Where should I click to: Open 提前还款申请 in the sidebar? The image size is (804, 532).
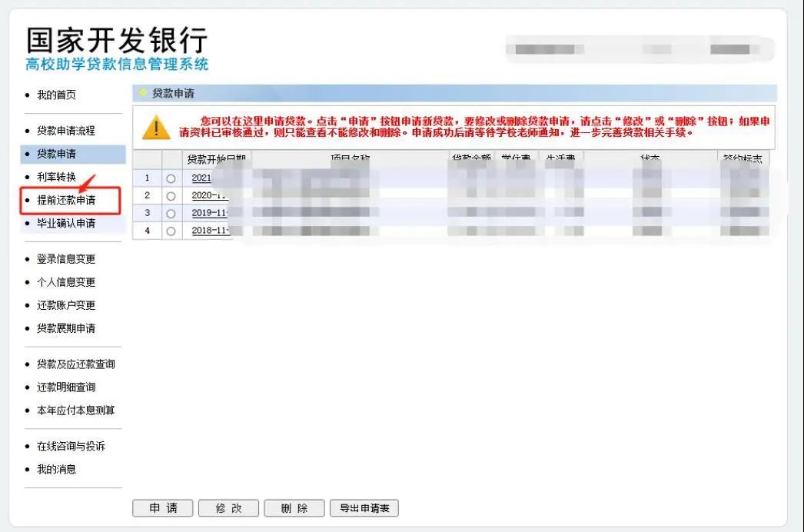click(x=66, y=201)
